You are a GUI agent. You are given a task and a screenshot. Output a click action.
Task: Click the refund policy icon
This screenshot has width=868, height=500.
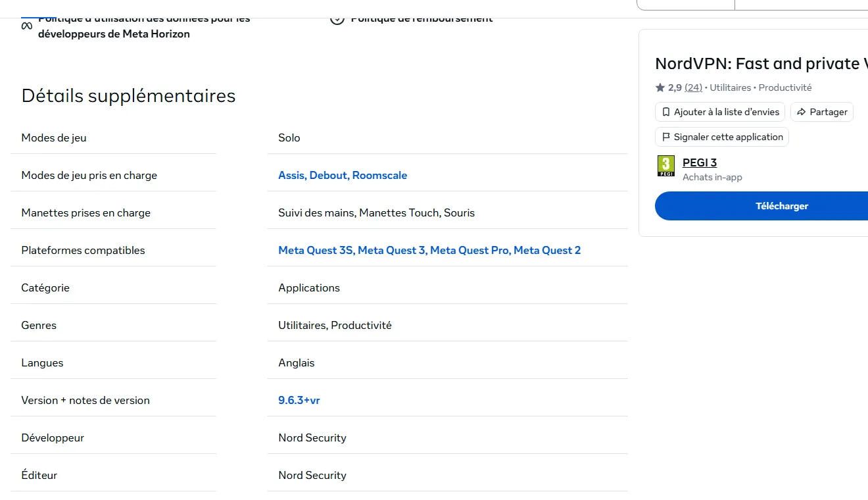[337, 20]
